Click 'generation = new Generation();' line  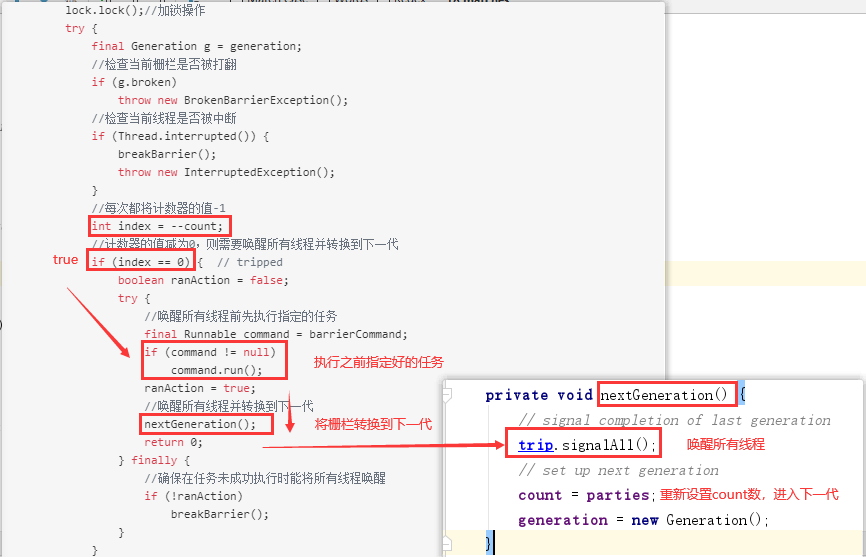pyautogui.click(x=643, y=520)
